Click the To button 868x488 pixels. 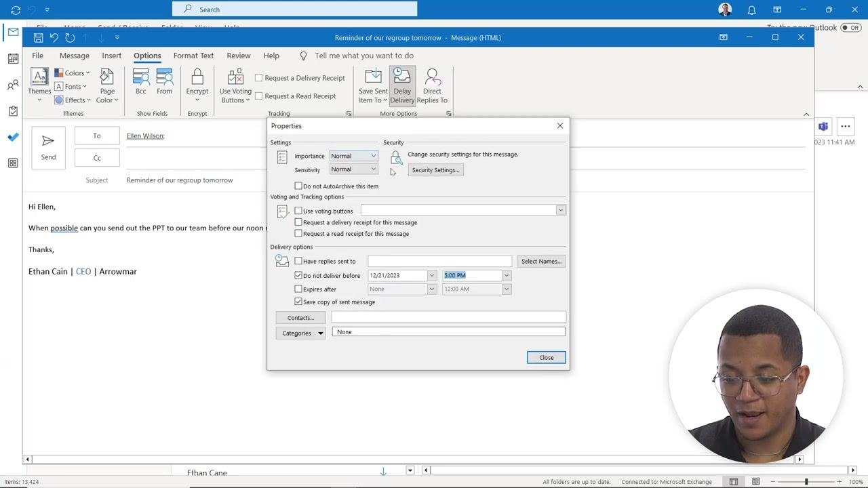(97, 136)
